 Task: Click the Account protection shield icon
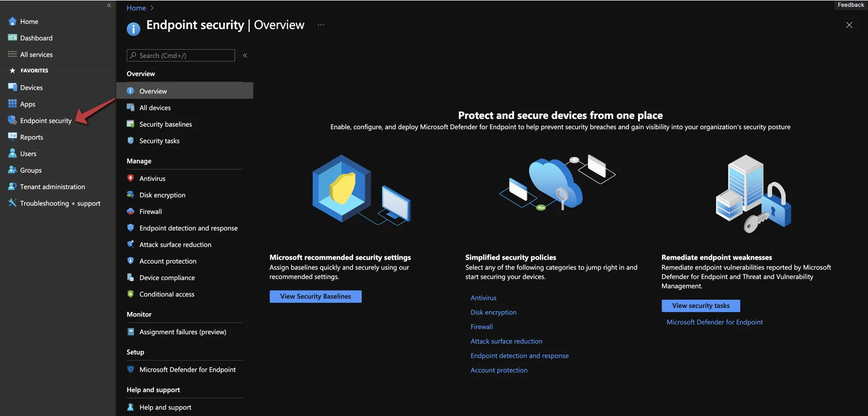pyautogui.click(x=131, y=261)
